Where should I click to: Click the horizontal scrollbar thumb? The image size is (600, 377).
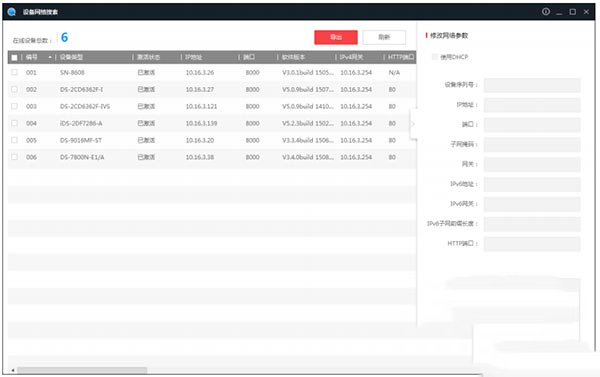click(82, 370)
